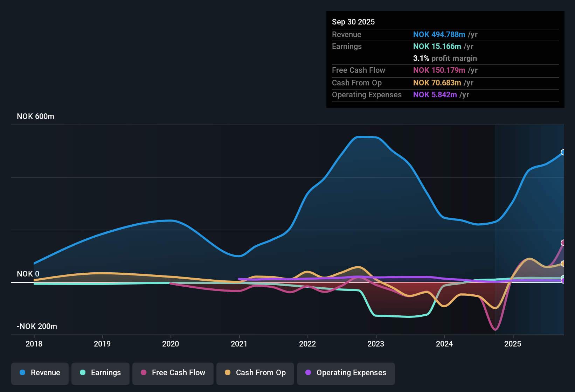Screen dimensions: 575x392
Task: Click the purple Operating Expenses legend dot
Action: (307, 373)
